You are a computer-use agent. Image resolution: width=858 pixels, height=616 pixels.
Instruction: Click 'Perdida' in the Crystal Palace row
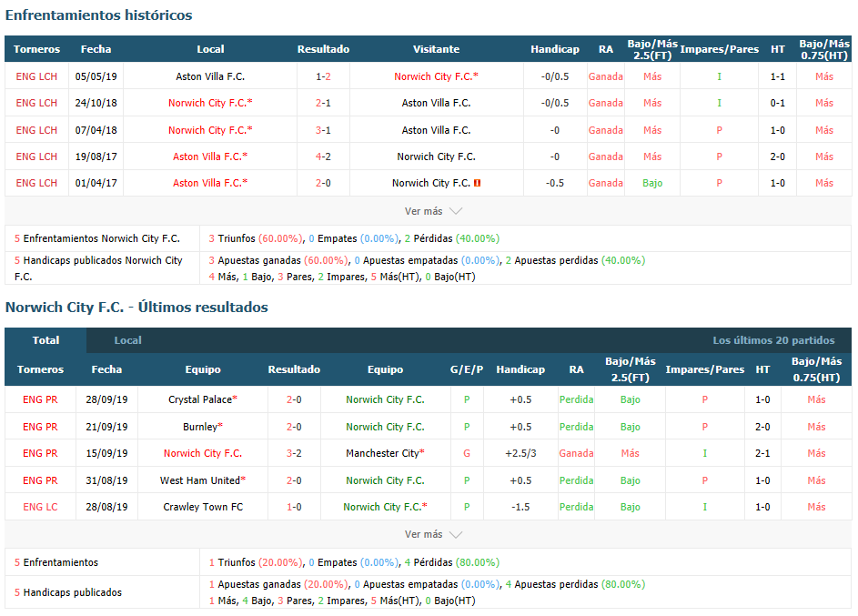pos(576,400)
